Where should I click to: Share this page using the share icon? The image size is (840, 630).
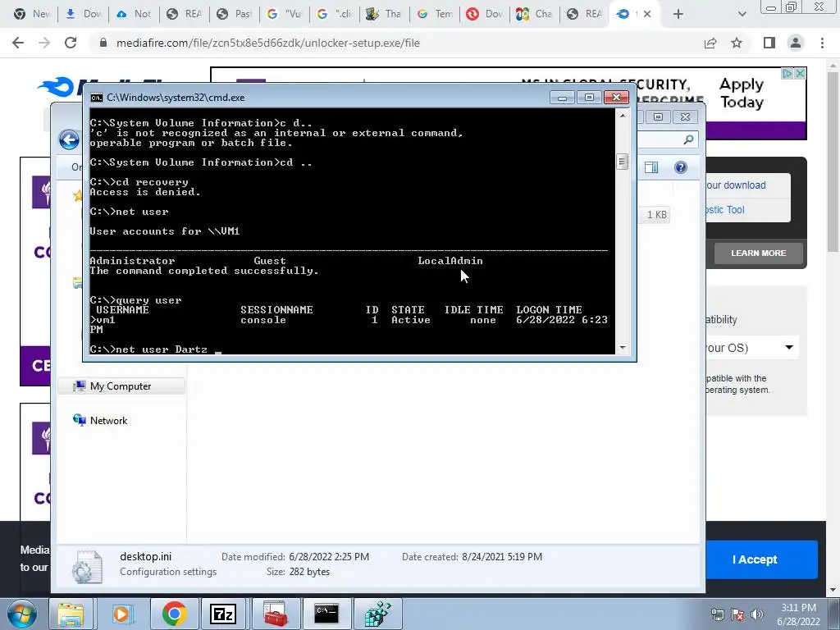(710, 43)
